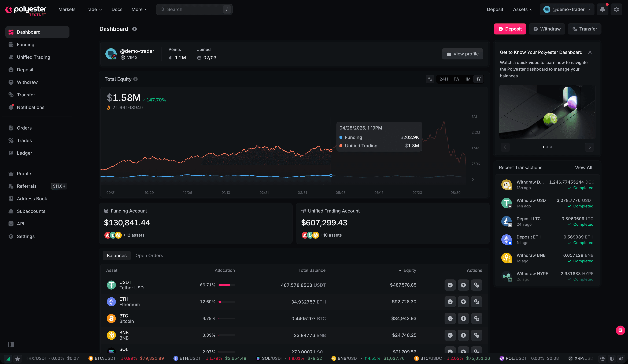Image resolution: width=628 pixels, height=364 pixels.
Task: Click the Transfer button at top right
Action: coord(584,29)
